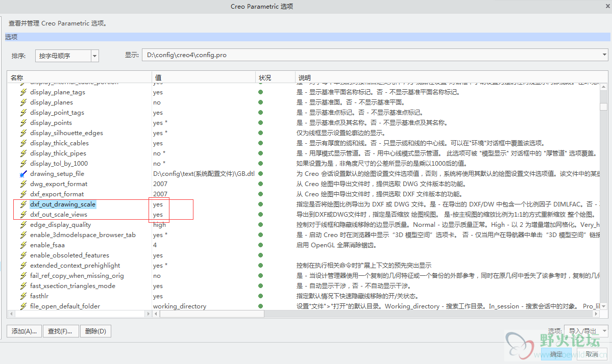
Task: Click the no value of display_planes
Action: (x=157, y=102)
